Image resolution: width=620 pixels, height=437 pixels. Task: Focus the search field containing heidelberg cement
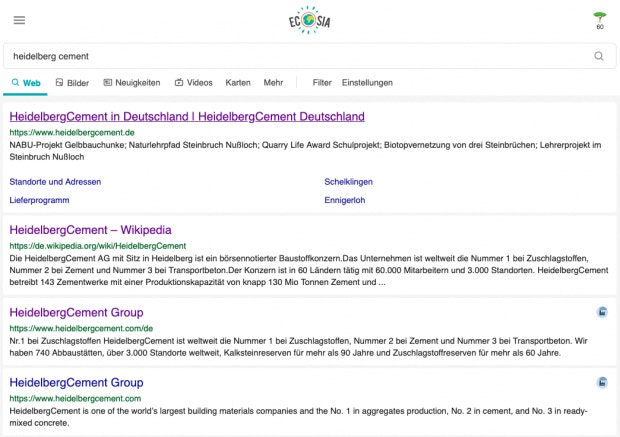pos(310,56)
